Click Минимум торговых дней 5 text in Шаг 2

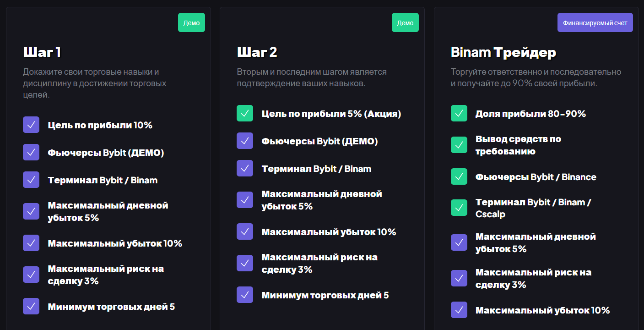pos(325,295)
